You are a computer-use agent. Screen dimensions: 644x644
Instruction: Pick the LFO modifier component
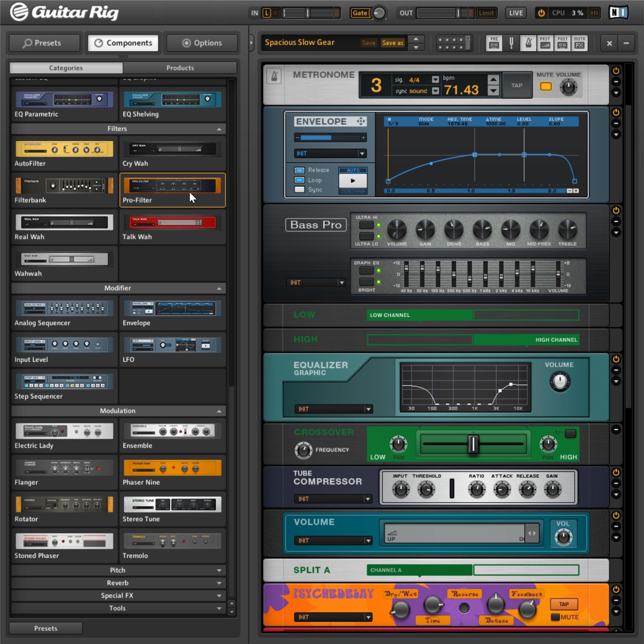172,350
